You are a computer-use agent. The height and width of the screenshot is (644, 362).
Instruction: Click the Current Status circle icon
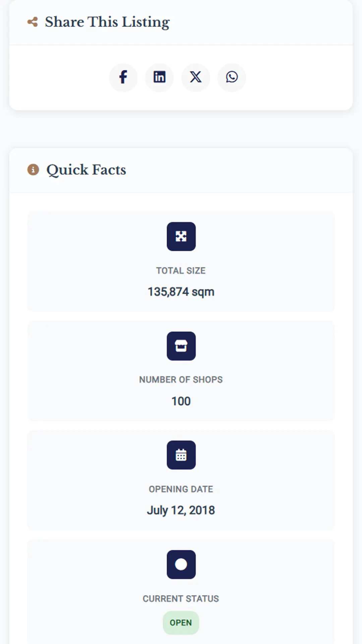(x=181, y=565)
